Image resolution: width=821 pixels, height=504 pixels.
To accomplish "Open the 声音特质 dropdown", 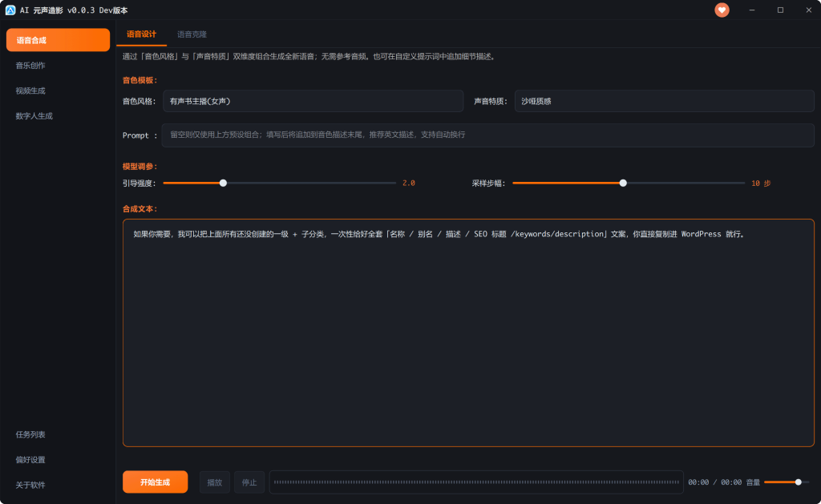I will [664, 101].
